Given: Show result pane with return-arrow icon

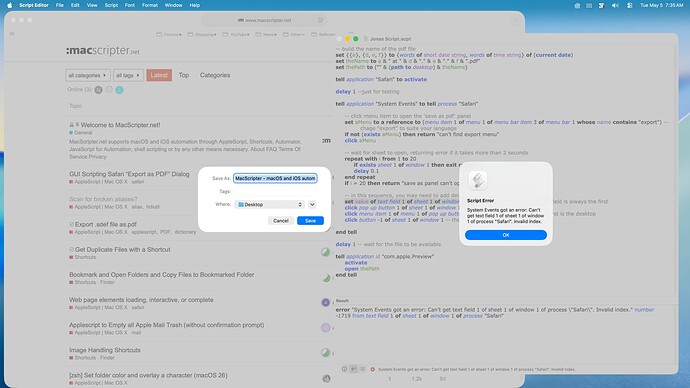Looking at the screenshot, I should [353, 369].
